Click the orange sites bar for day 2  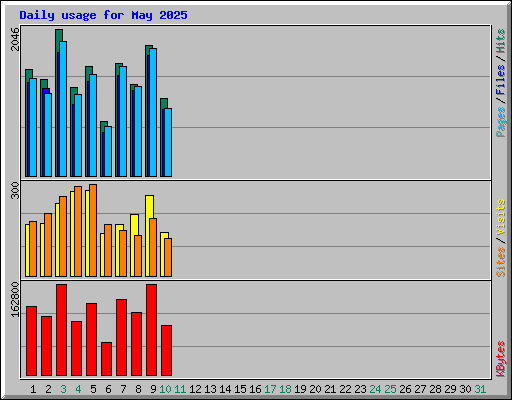pos(48,245)
